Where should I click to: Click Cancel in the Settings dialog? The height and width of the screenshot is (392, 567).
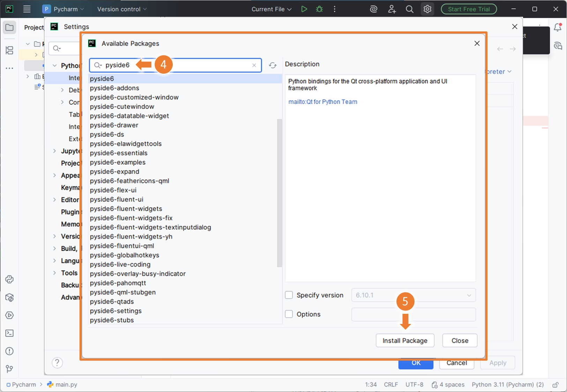coord(457,363)
